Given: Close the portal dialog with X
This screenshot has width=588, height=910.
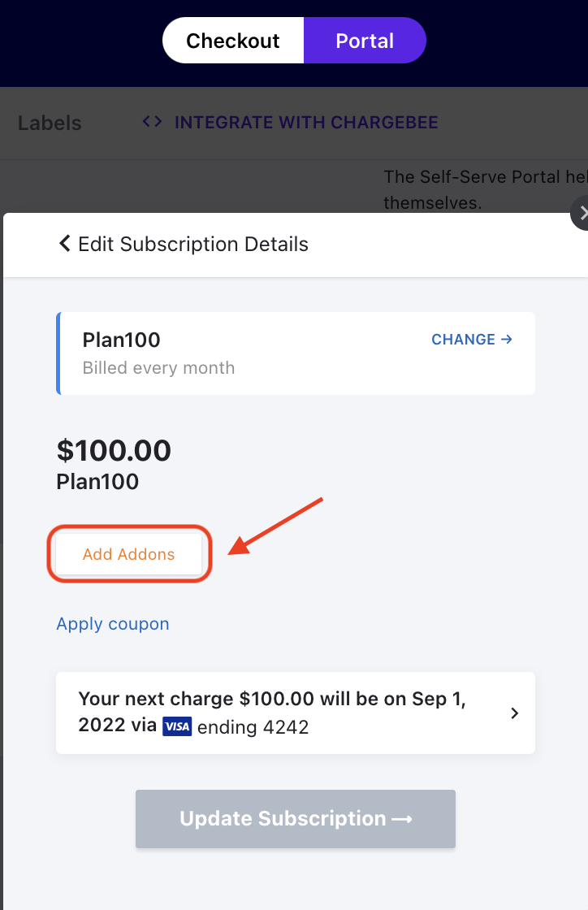Looking at the screenshot, I should pyautogui.click(x=580, y=213).
